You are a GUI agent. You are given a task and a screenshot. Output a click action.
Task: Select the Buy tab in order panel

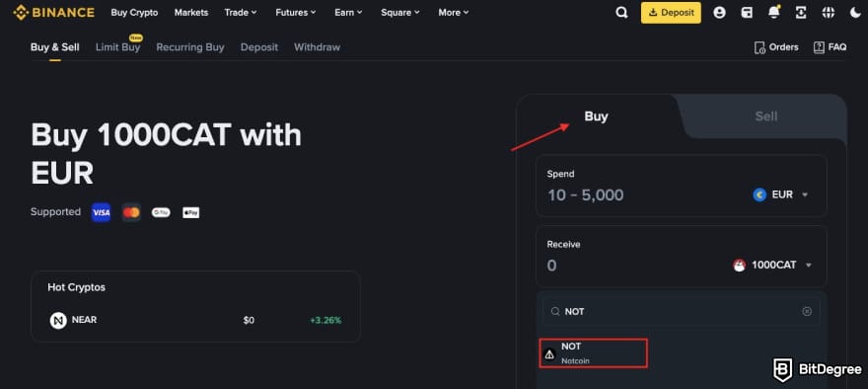(x=596, y=117)
